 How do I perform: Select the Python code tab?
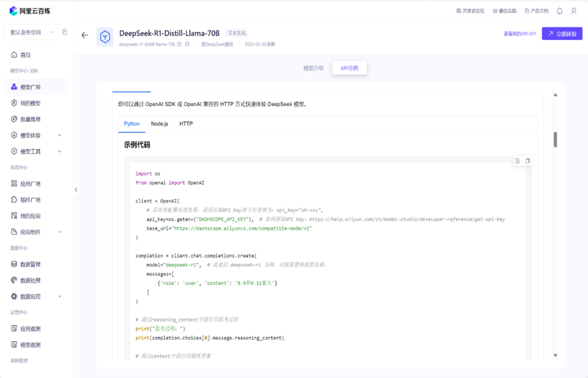click(132, 124)
